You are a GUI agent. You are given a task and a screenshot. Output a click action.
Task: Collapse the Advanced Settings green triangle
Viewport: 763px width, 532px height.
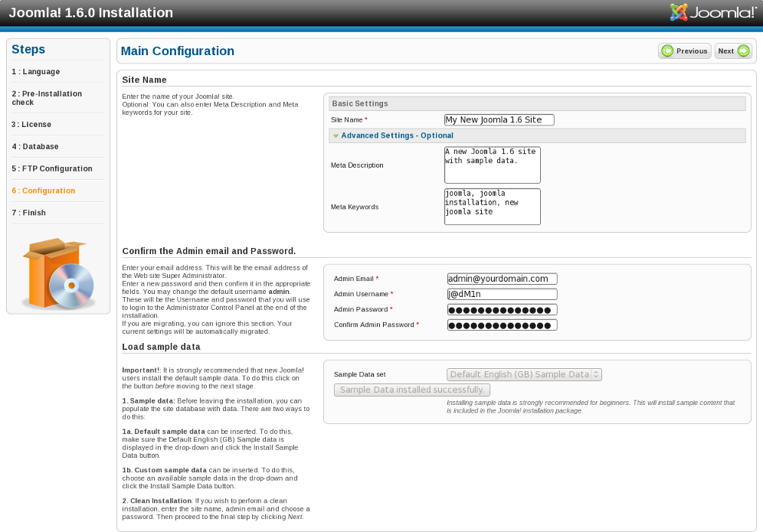(336, 135)
